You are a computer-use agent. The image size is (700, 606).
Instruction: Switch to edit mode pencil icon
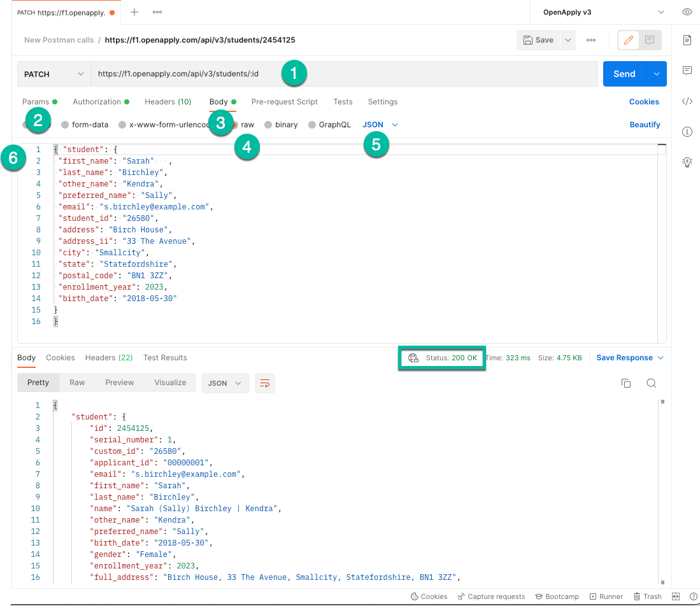pos(629,40)
